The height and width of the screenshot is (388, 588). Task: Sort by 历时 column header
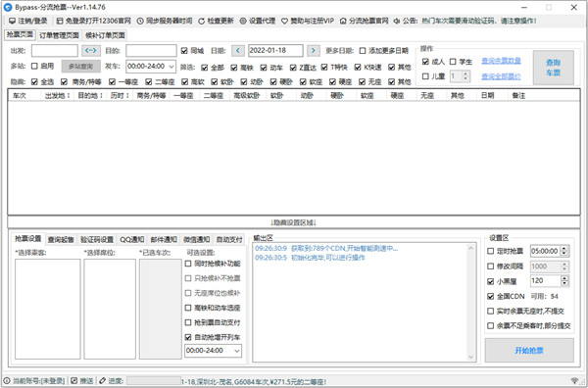pyautogui.click(x=120, y=96)
